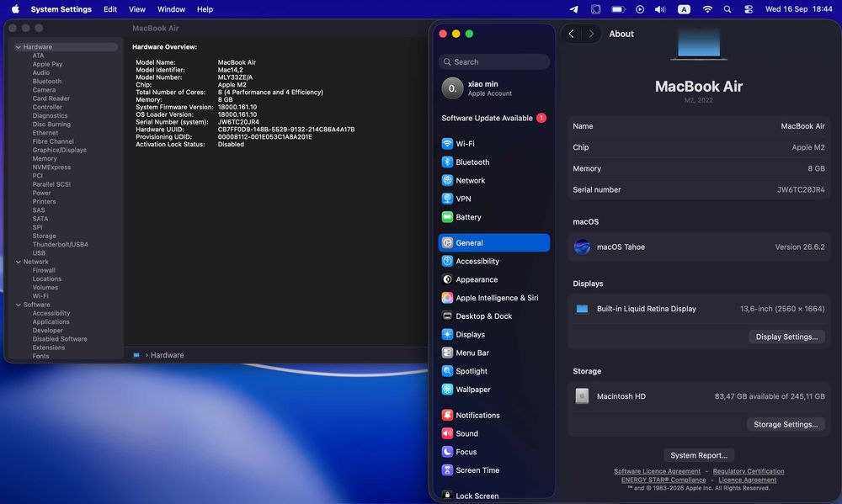Click the Display Settings button
The width and height of the screenshot is (842, 504).
(786, 337)
